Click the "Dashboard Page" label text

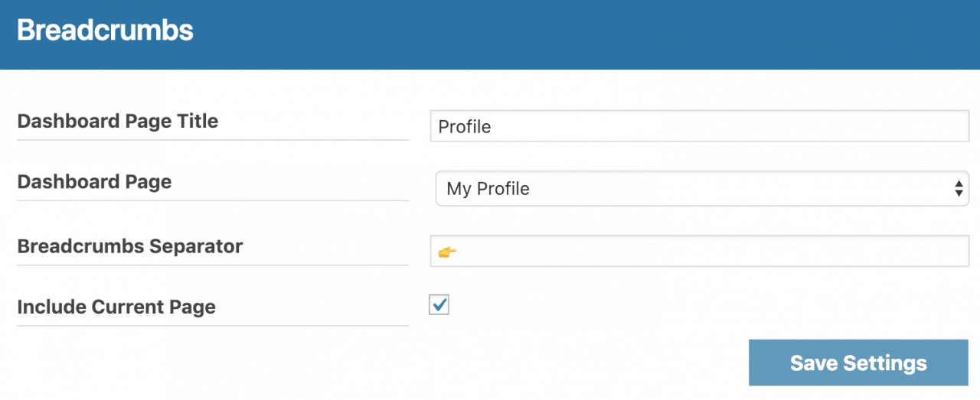click(94, 182)
